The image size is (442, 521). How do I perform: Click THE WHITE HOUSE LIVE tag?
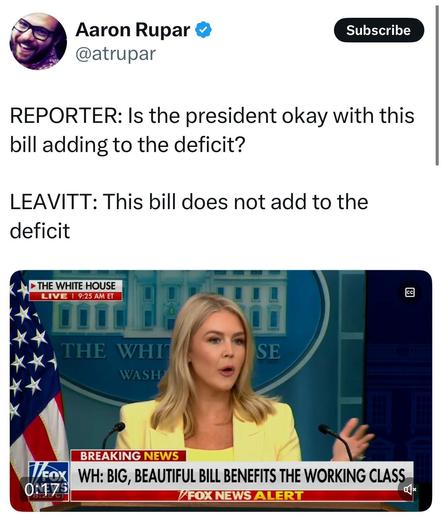(x=76, y=290)
